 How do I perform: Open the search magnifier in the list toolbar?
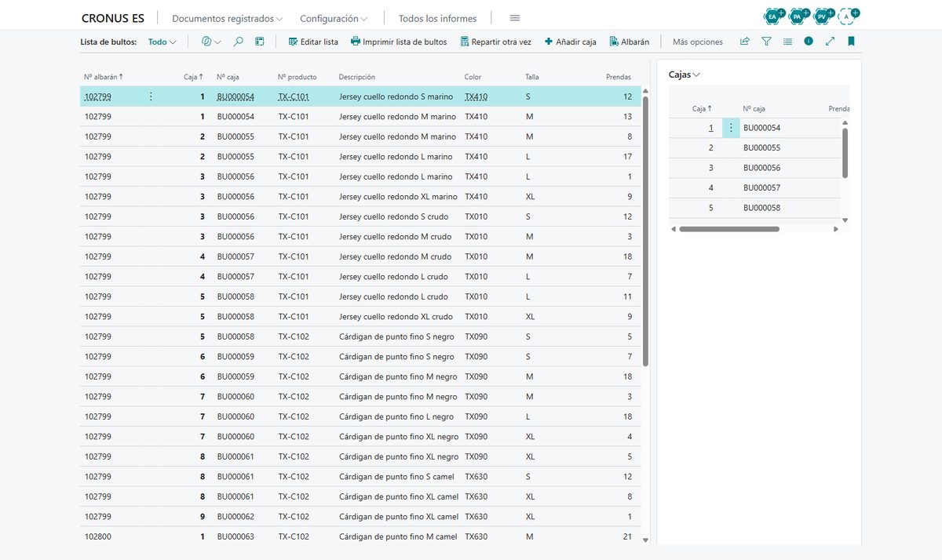(239, 42)
